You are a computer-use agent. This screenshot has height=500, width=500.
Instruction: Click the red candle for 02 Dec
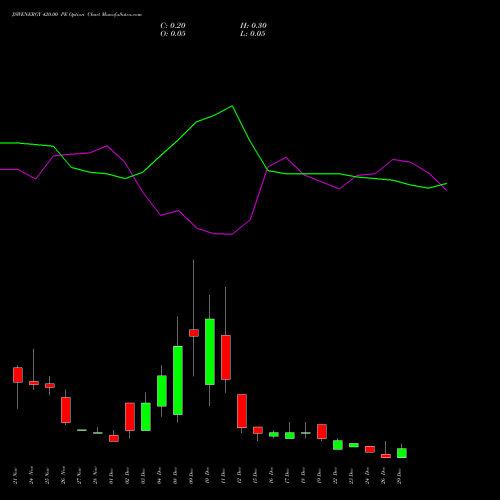(130, 417)
